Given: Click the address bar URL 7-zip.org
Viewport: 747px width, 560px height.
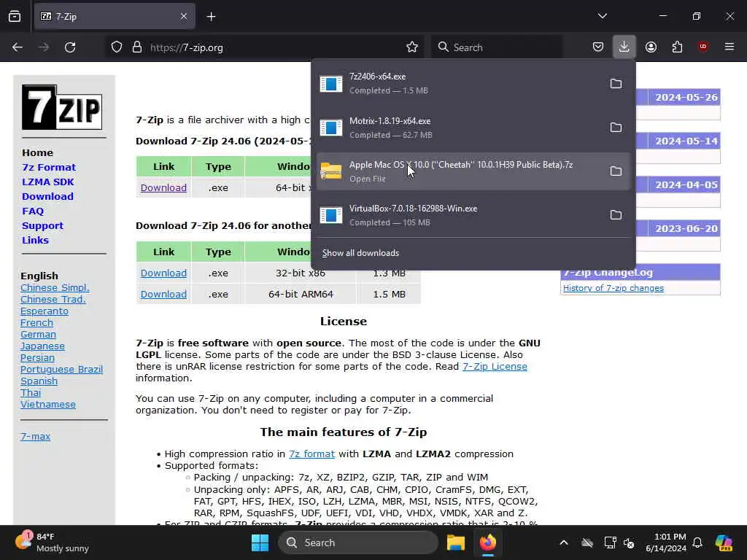Looking at the screenshot, I should pyautogui.click(x=186, y=47).
